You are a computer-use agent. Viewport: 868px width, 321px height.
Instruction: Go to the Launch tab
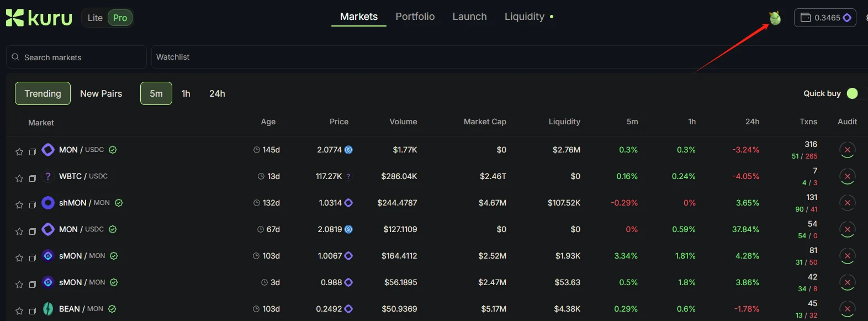coord(469,17)
